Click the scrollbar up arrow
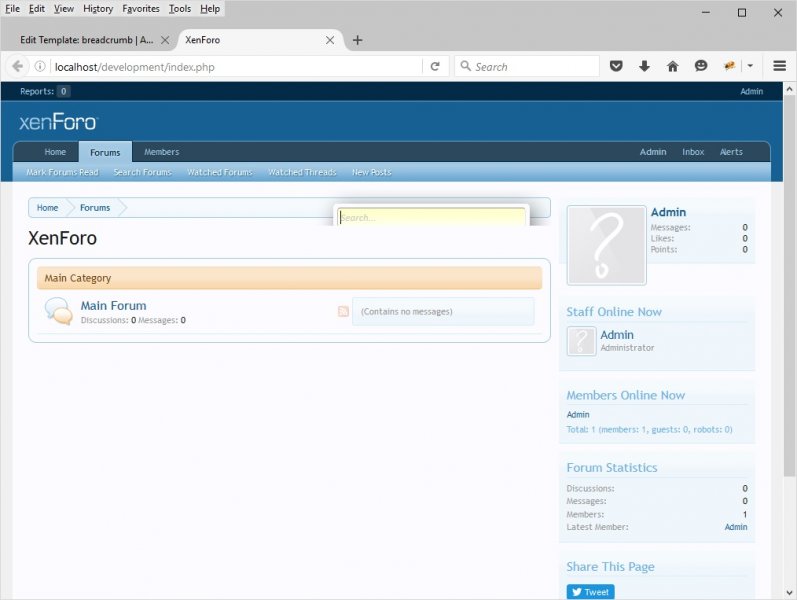797x600 pixels. (789, 89)
